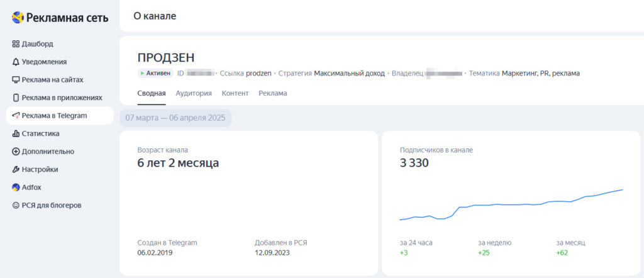Click the +3 value for за 24 часа
This screenshot has height=278, width=644.
(404, 253)
